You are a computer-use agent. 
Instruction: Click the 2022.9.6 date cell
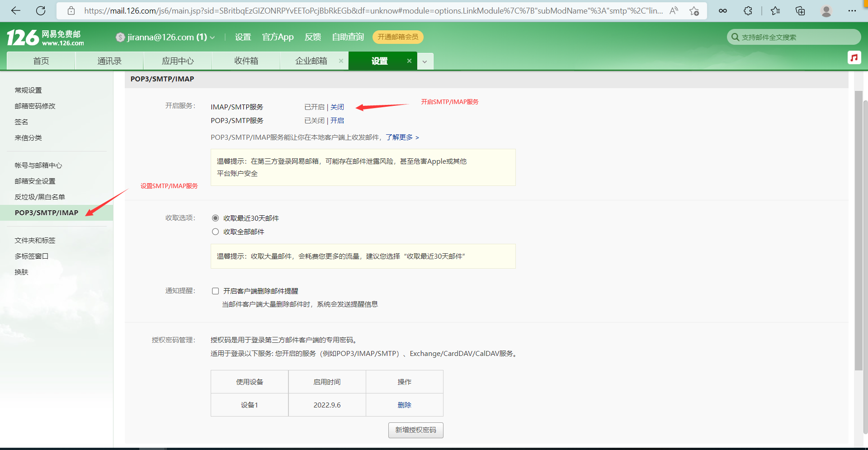327,405
